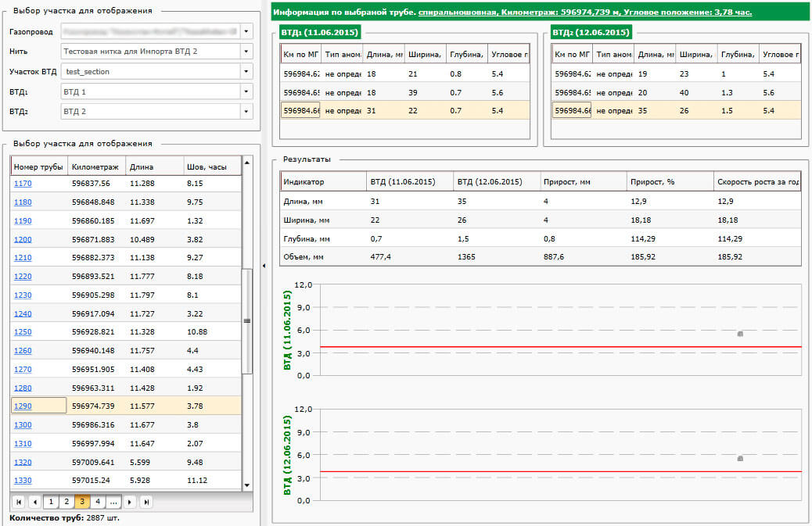Open pipe number 1250 link
Image resolution: width=812 pixels, height=526 pixels.
point(23,332)
